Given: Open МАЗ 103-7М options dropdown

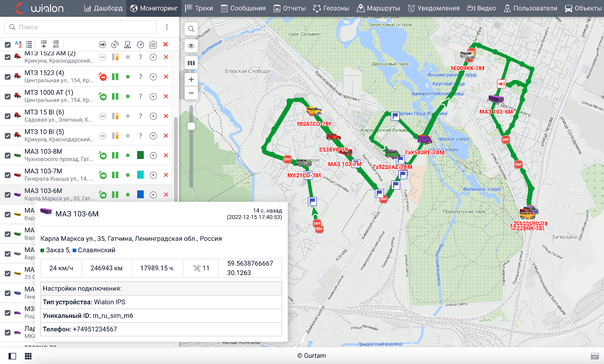Looking at the screenshot, I should click(x=154, y=175).
